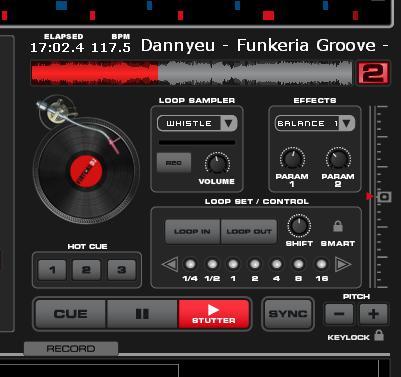Select the 4 beat loop button
The height and width of the screenshot is (377, 401).
(276, 264)
